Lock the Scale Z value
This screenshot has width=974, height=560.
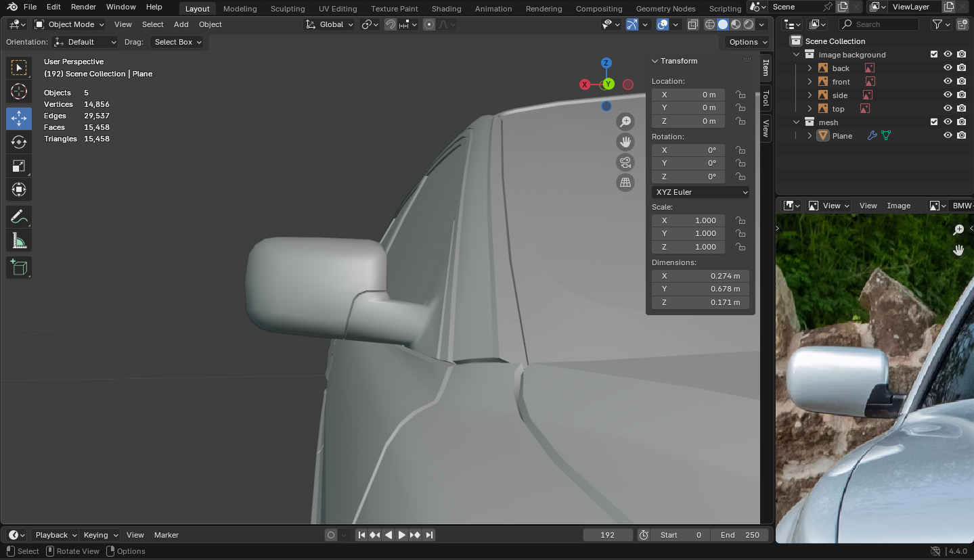740,247
